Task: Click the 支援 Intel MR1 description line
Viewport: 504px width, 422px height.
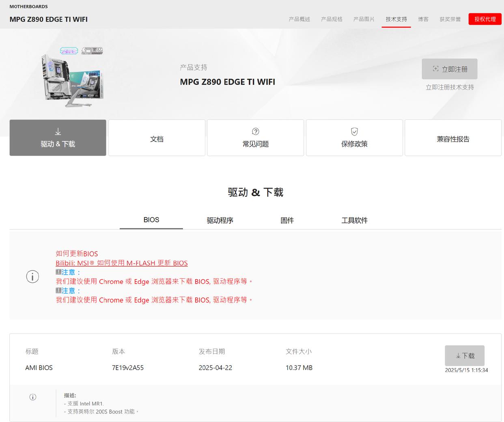Action: [x=84, y=404]
